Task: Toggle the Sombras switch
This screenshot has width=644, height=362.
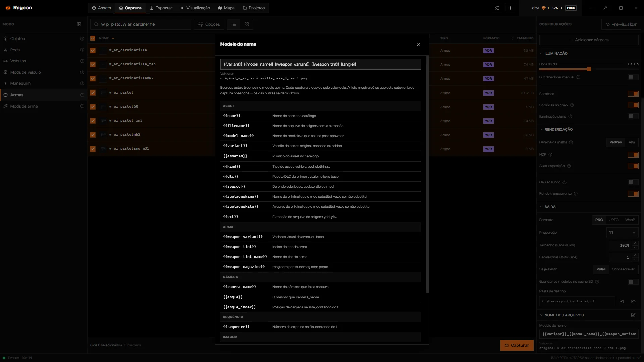Action: 633,94
